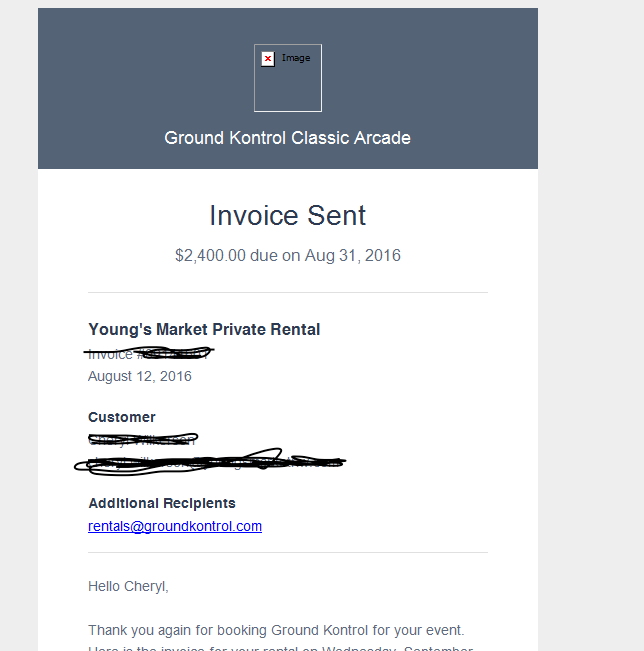Click the broken image red X icon
This screenshot has height=651, width=644.
(x=268, y=59)
